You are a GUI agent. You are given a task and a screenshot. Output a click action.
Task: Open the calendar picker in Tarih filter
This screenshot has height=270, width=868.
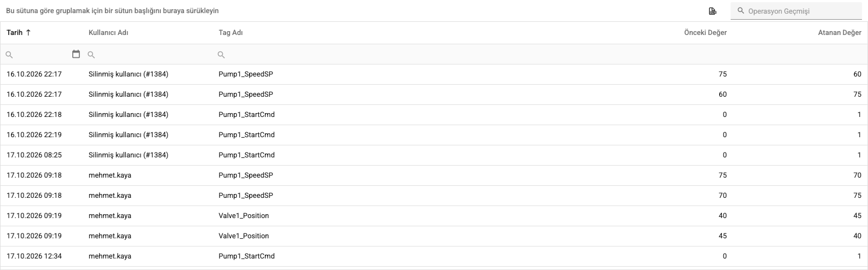point(76,54)
